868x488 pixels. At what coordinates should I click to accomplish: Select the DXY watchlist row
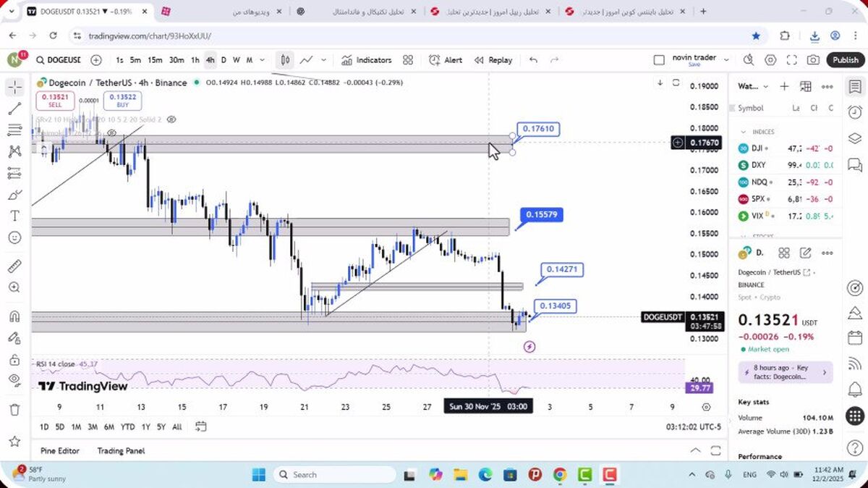pyautogui.click(x=786, y=165)
